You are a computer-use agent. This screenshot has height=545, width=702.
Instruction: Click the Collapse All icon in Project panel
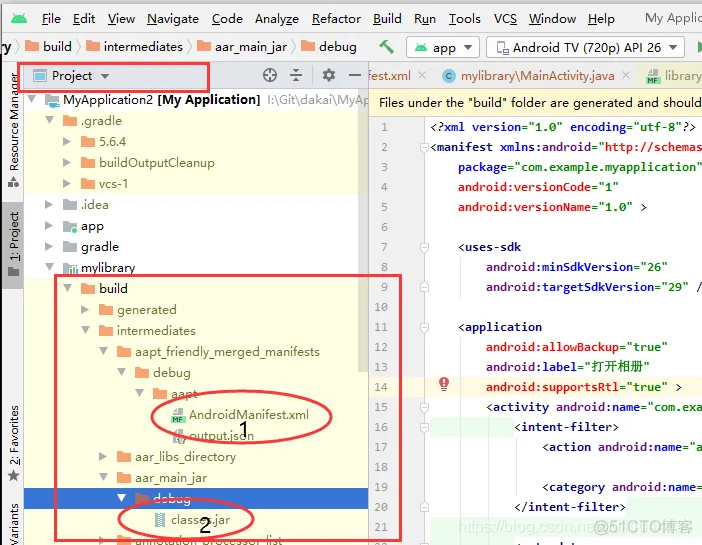click(296, 75)
